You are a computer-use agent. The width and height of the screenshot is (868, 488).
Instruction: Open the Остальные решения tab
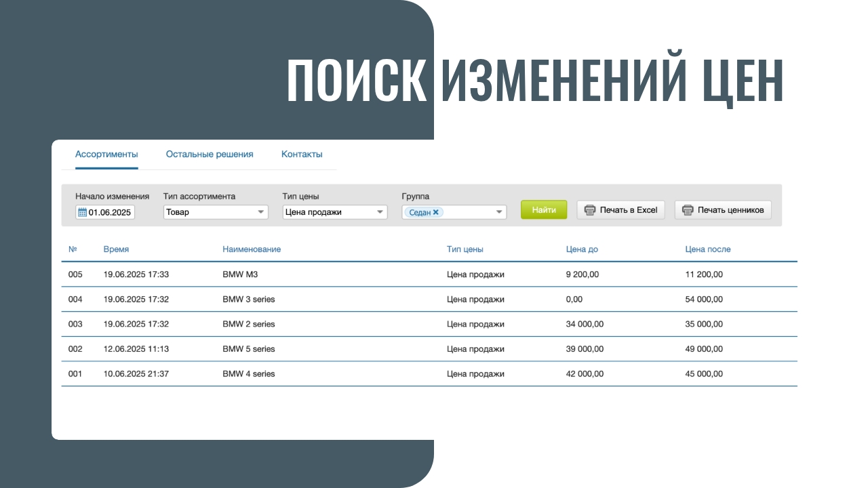[x=210, y=155]
